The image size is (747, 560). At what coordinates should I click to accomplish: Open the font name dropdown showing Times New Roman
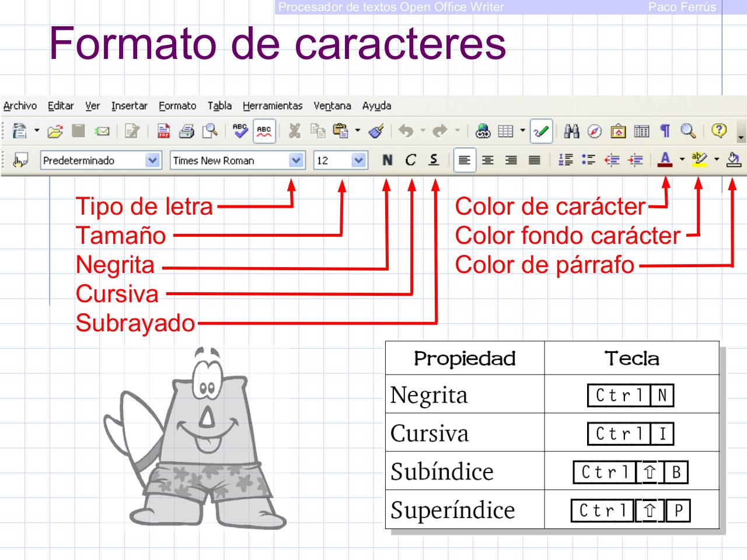tap(297, 160)
